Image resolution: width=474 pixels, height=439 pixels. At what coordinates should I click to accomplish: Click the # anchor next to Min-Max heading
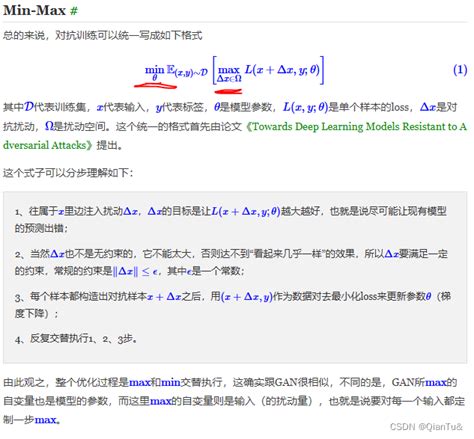click(74, 11)
